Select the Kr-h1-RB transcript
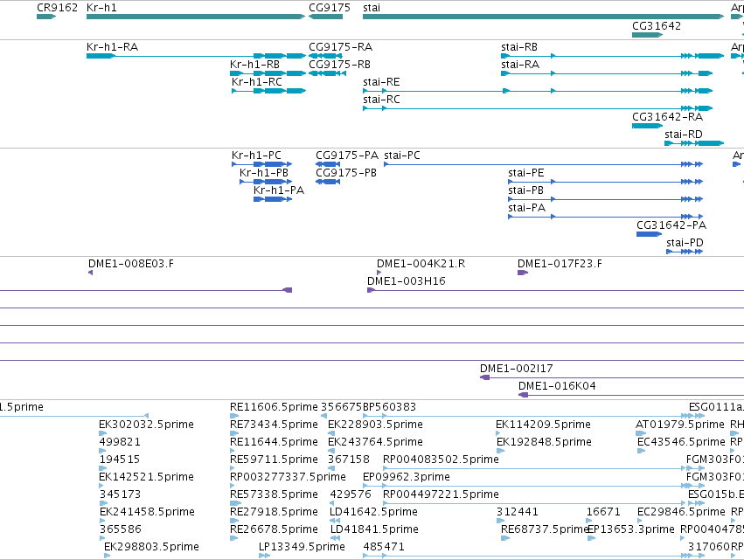The width and height of the screenshot is (744, 560). [268, 73]
